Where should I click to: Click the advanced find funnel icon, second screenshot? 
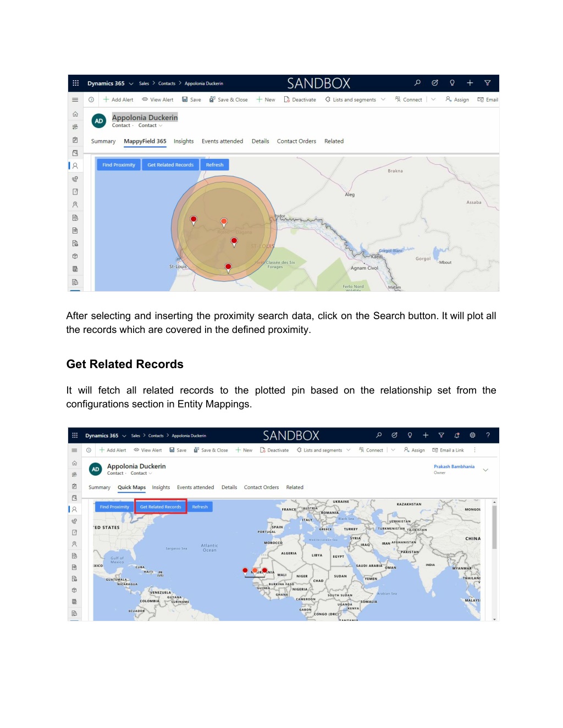[x=441, y=435]
